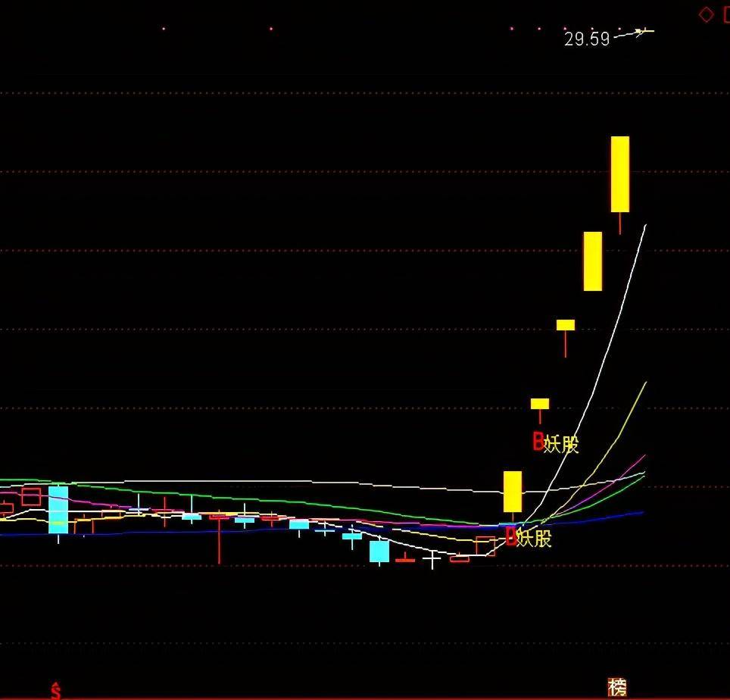Click the white cross doji candle
730x700 pixels.
[x=432, y=558]
